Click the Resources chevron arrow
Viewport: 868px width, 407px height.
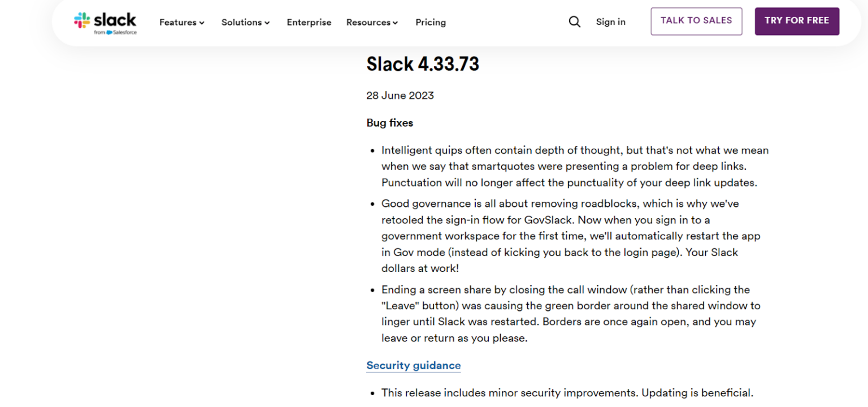[396, 23]
